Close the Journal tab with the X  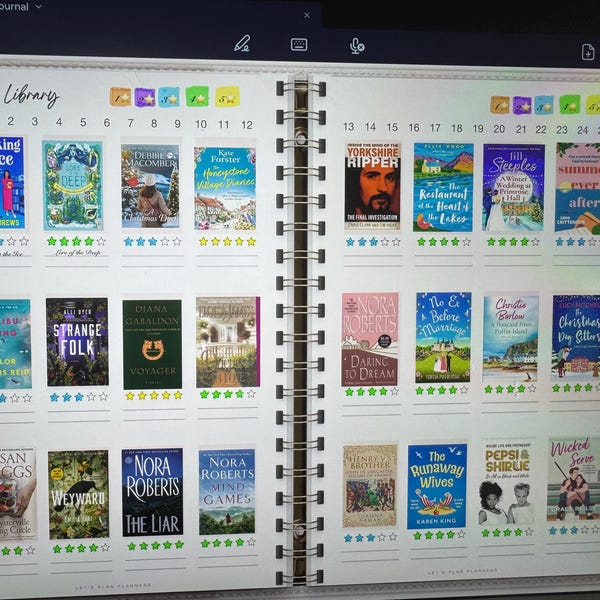pyautogui.click(x=307, y=15)
